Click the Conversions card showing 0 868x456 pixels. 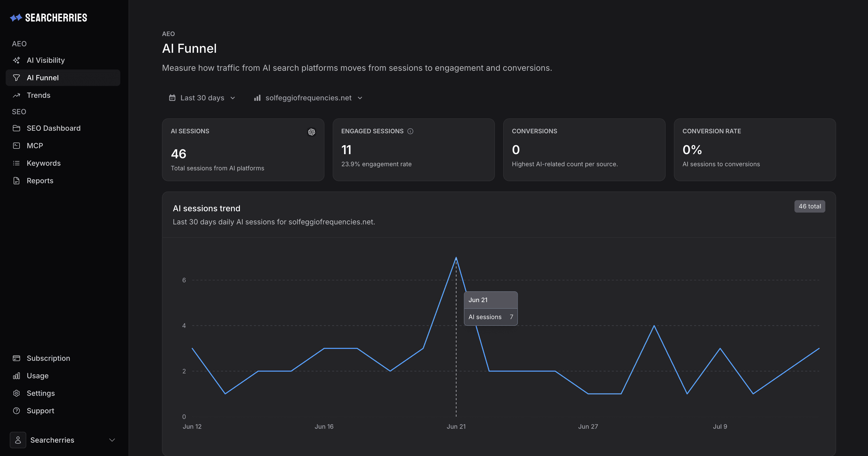pyautogui.click(x=584, y=150)
